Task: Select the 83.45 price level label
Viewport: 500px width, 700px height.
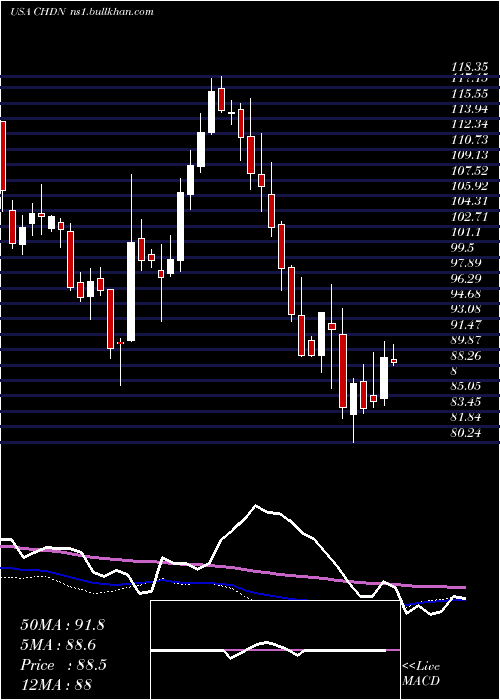Action: tap(466, 402)
